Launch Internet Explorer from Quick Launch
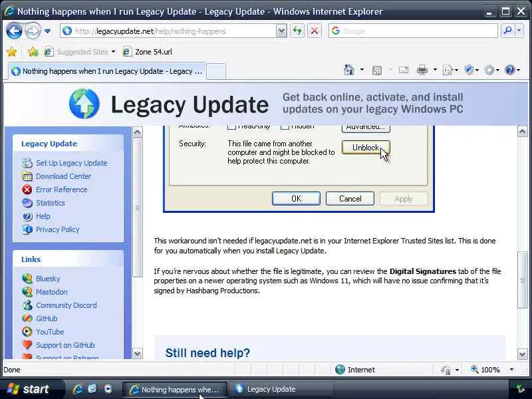Image resolution: width=532 pixels, height=399 pixels. click(78, 389)
